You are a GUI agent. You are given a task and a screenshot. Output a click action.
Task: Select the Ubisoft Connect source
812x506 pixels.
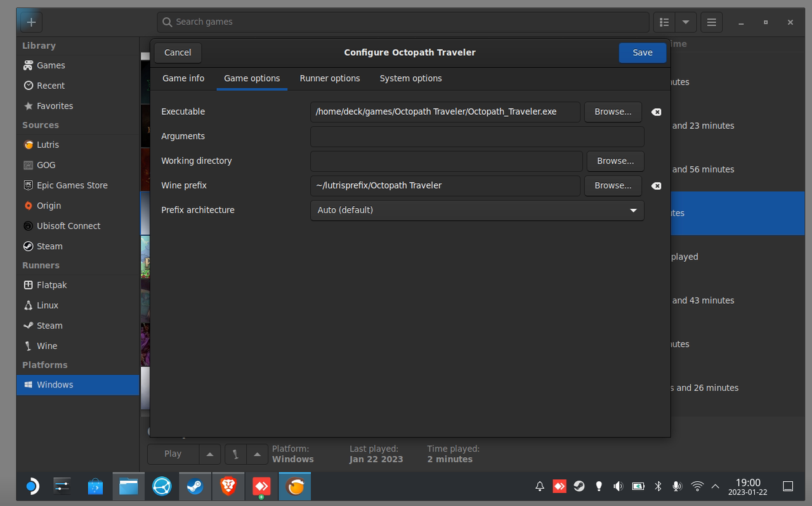pos(77,226)
